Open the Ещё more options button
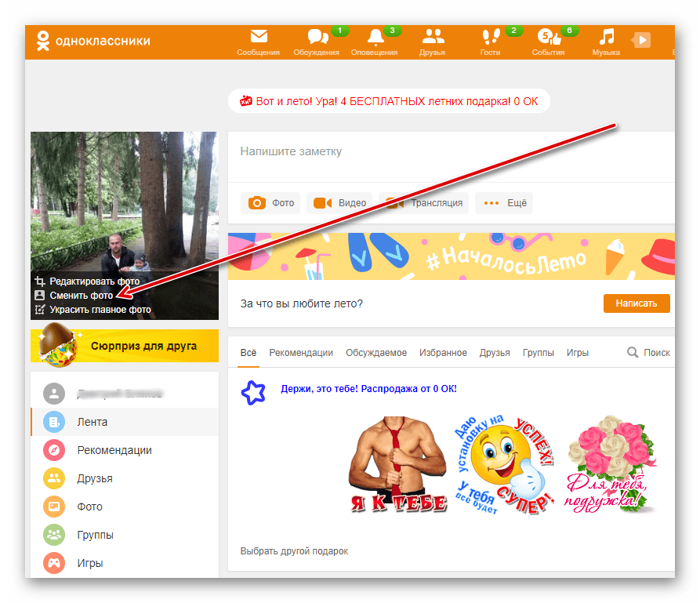This screenshot has width=700, height=603. (504, 203)
